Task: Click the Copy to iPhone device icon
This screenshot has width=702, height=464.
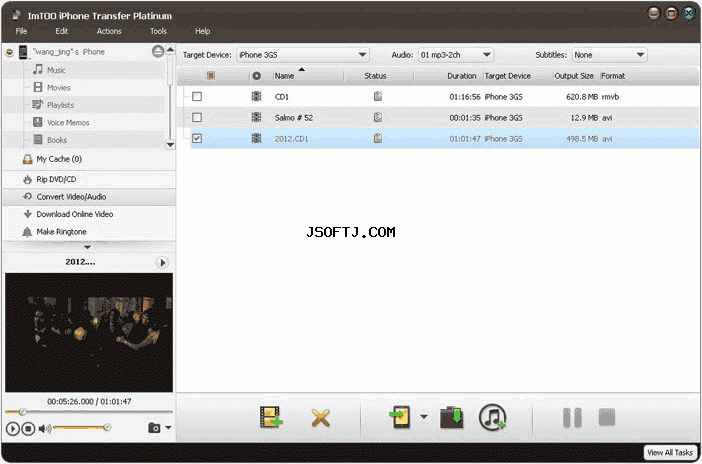Action: click(x=401, y=417)
